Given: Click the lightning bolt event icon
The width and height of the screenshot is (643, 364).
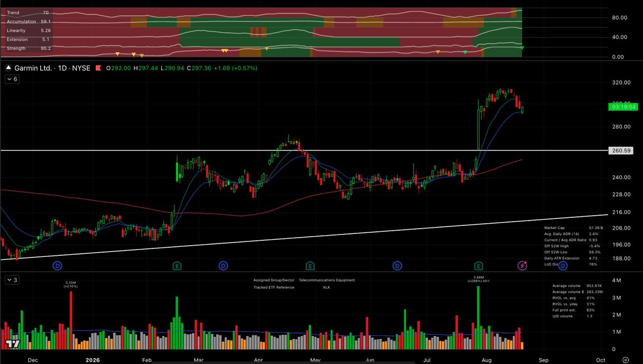Looking at the screenshot, I should (x=523, y=266).
